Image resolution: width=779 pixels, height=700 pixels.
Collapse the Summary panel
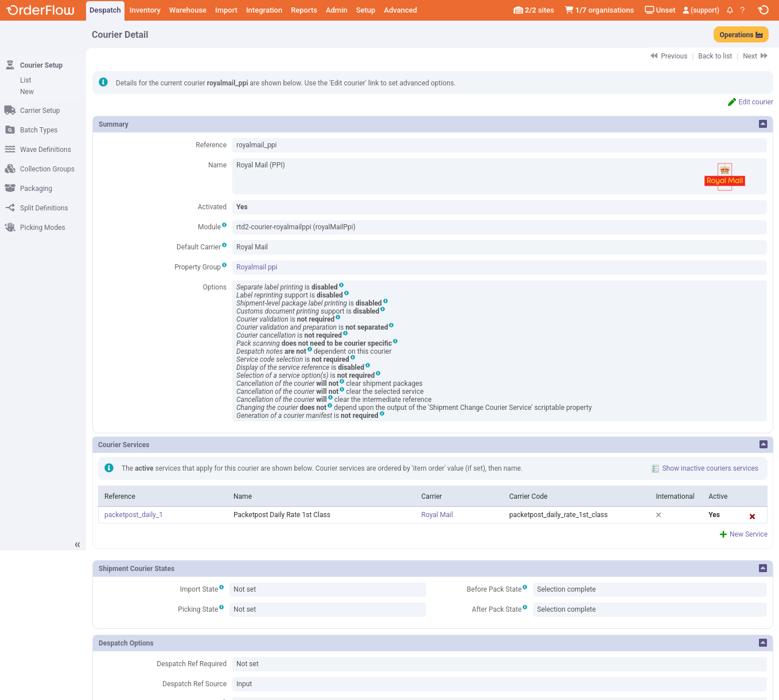pos(762,124)
